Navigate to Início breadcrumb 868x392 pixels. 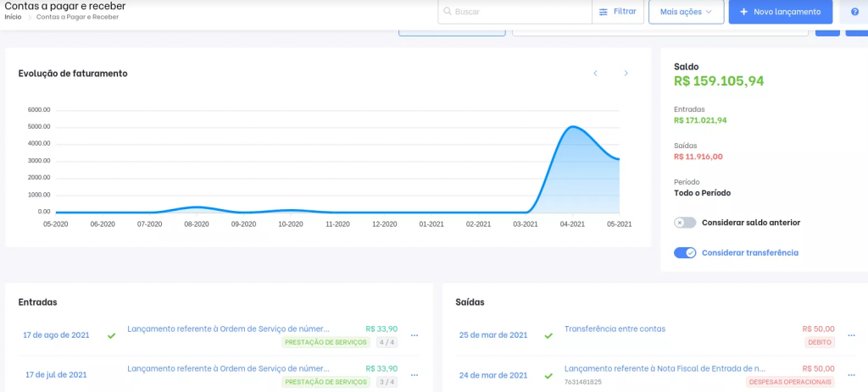coord(13,17)
